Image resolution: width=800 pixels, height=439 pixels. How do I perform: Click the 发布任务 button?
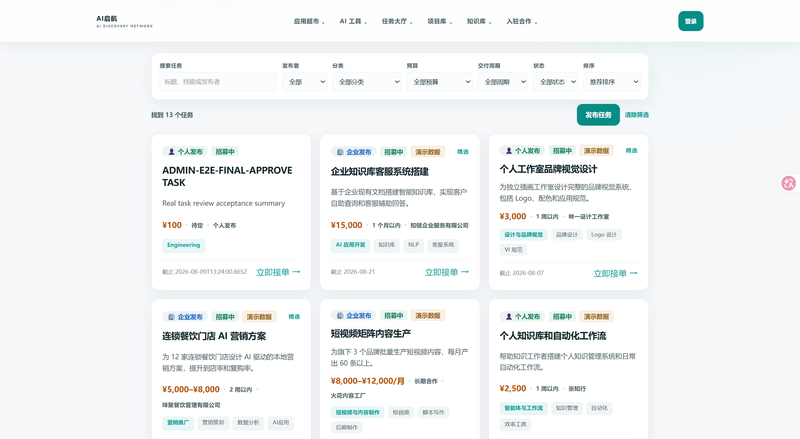598,115
